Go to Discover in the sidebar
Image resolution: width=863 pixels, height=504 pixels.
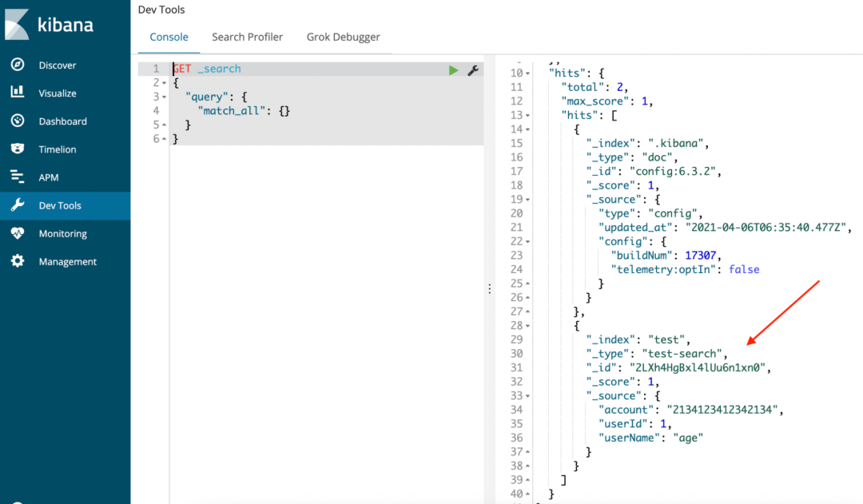coord(58,65)
